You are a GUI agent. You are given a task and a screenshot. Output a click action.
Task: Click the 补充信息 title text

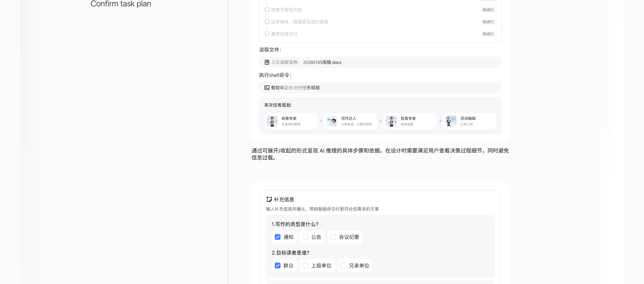[x=284, y=199]
